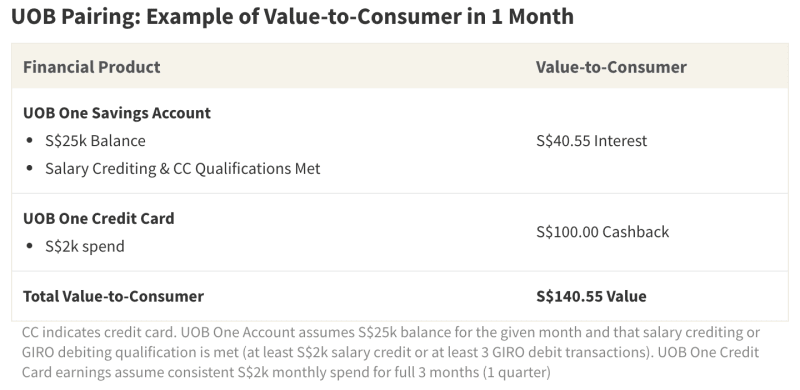Screen dimensions: 800x390
Task: Click the footnote starting 'CC indicates credit card'
Action: (x=391, y=352)
